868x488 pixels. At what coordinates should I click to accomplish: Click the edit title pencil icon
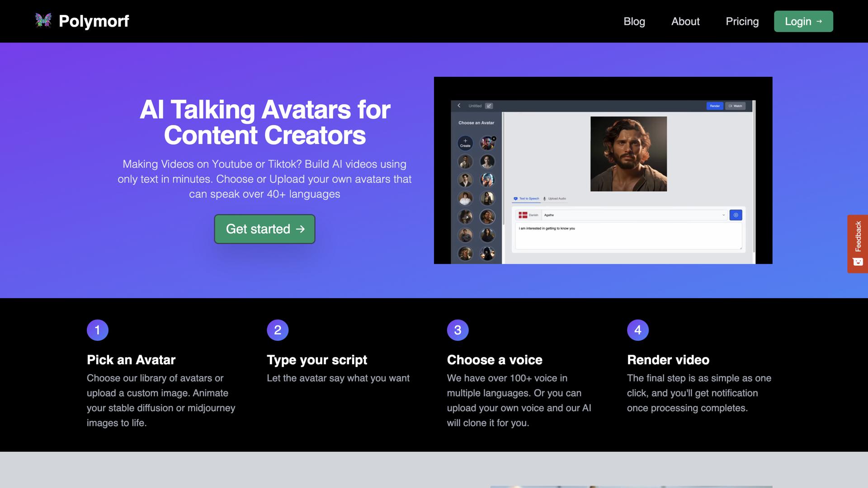point(489,106)
